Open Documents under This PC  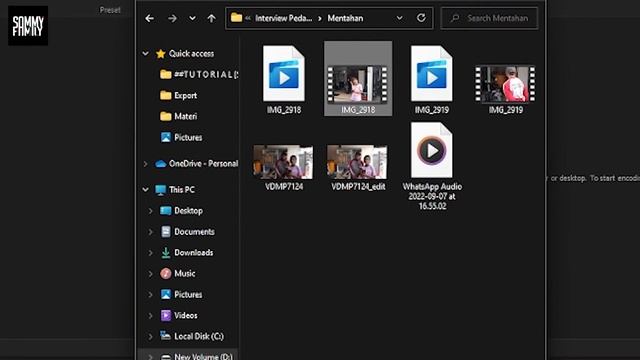coord(187,232)
